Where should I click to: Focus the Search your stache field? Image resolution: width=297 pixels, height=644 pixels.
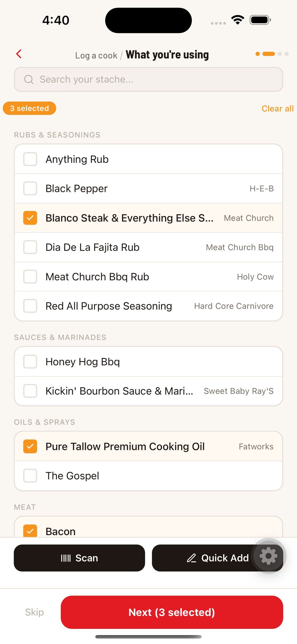pos(154,79)
